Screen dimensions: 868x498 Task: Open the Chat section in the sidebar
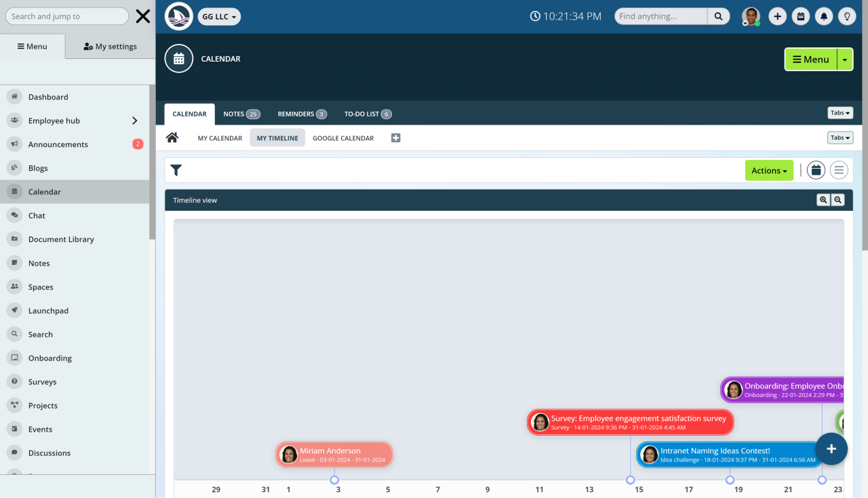tap(35, 215)
